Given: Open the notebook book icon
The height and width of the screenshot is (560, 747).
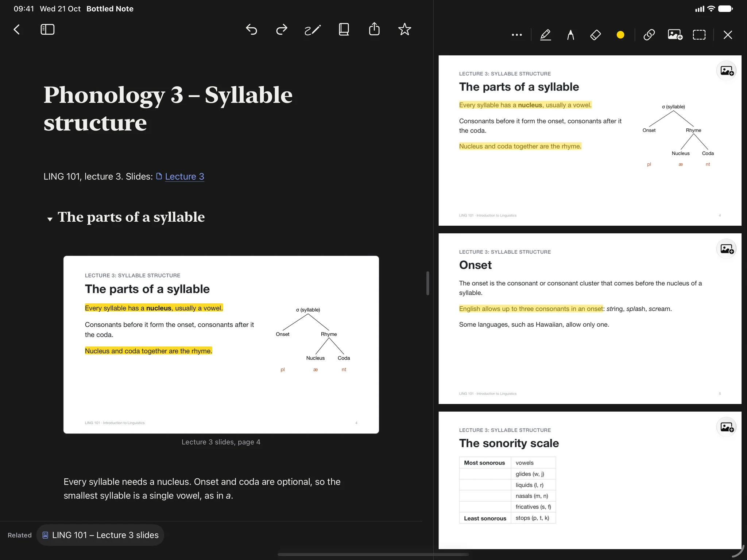Looking at the screenshot, I should tap(344, 30).
